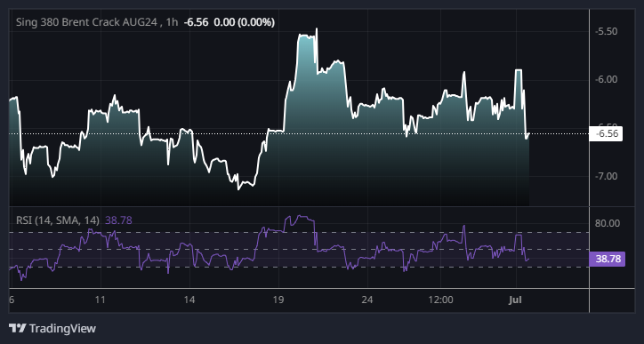Viewport: 644px width, 344px height.
Task: Click the legend price value -6.56
Action: coord(196,22)
